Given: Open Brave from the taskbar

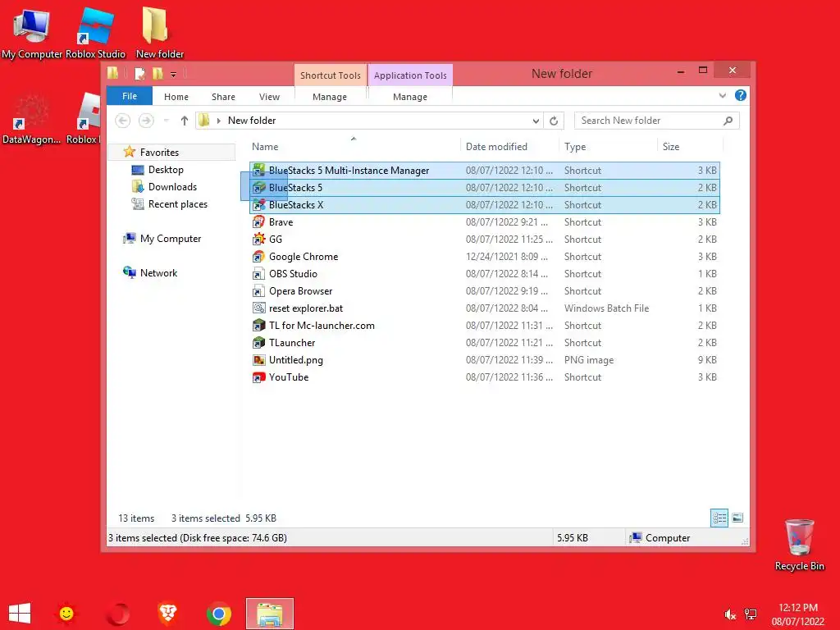Looking at the screenshot, I should click(x=167, y=614).
